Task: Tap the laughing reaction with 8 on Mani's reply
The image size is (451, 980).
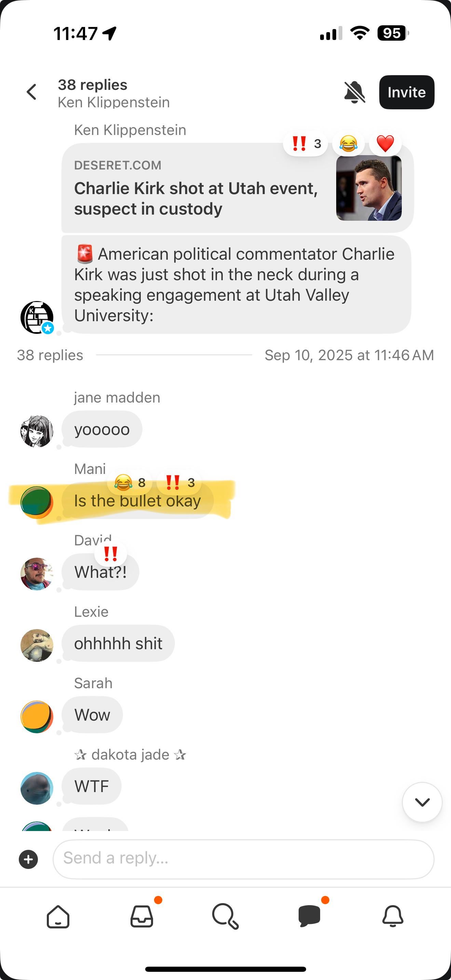Action: click(x=130, y=482)
